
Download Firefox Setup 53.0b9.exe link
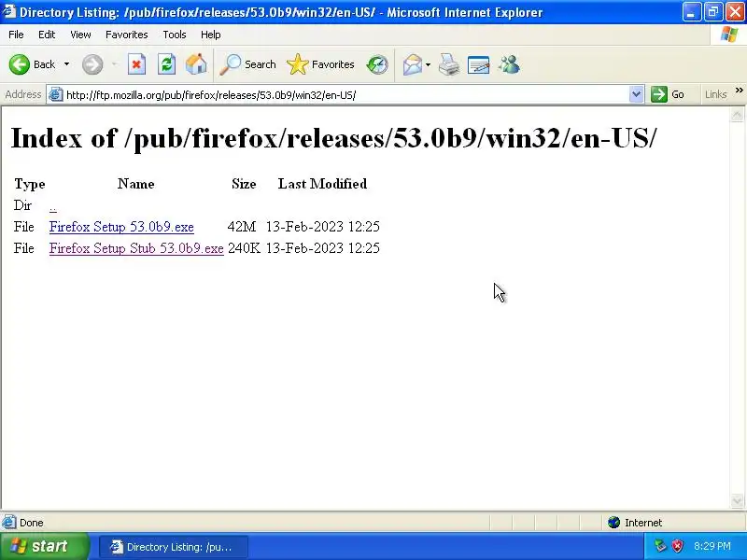pyautogui.click(x=121, y=227)
